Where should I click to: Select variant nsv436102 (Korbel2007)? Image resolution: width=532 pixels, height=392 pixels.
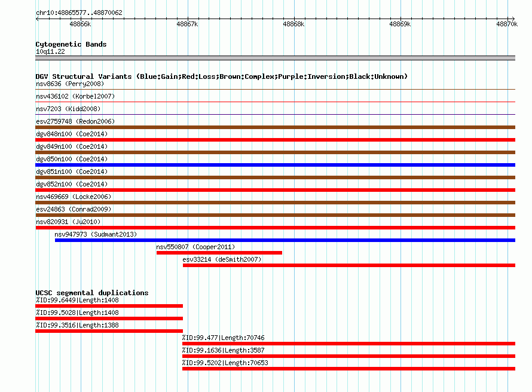click(x=75, y=96)
